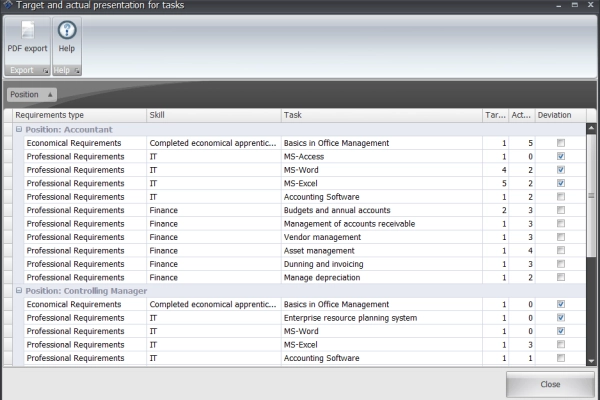This screenshot has width=600, height=400.
Task: Open the Help group dialog launcher
Action: (77, 71)
